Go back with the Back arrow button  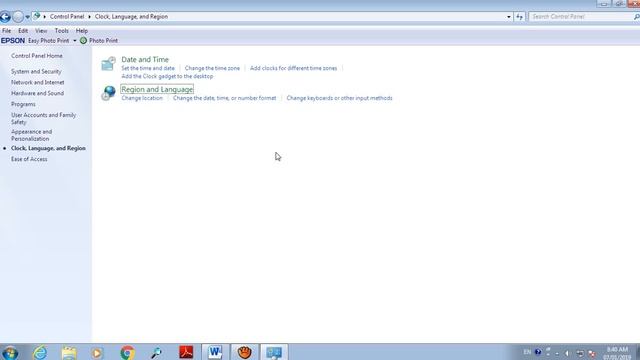coord(5,17)
